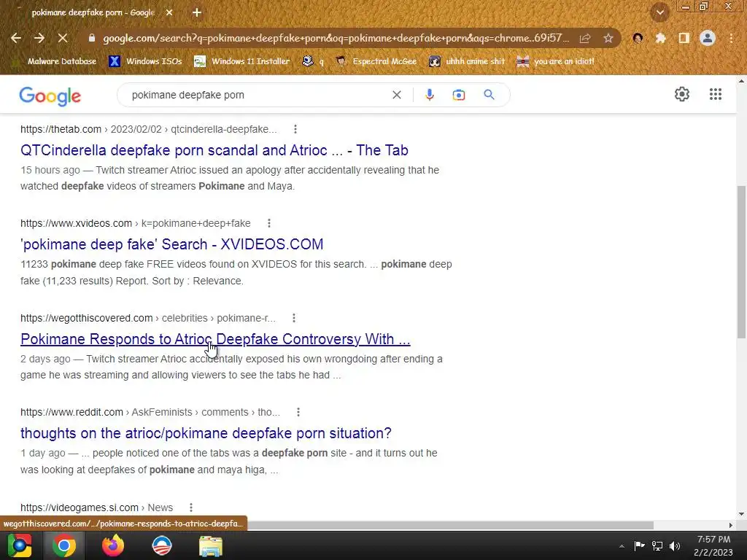The image size is (747, 560).
Task: Open File Explorer from the taskbar
Action: (211, 545)
